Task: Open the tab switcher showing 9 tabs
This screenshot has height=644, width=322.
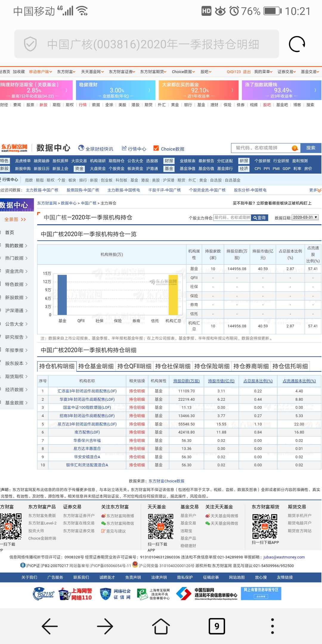Action: tap(217, 626)
